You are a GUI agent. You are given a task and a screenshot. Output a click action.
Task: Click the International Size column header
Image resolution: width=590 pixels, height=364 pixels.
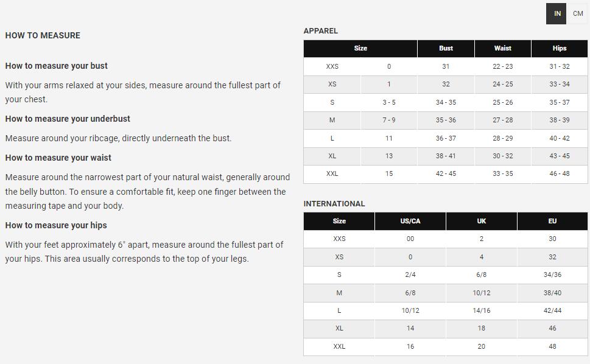click(339, 221)
